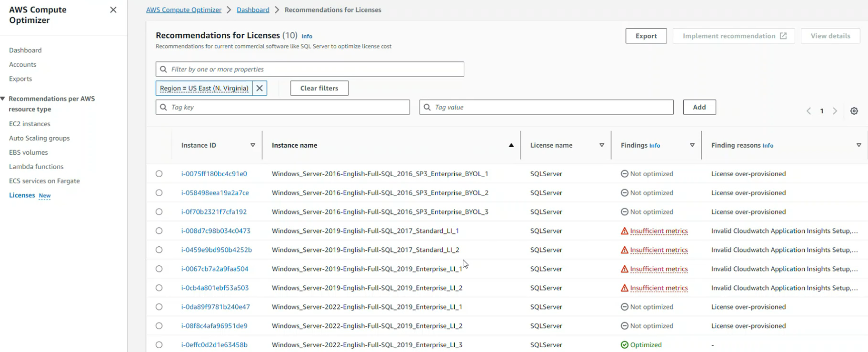Viewport: 868px width, 352px height.
Task: Open EC2 instances recommendations
Action: point(30,124)
